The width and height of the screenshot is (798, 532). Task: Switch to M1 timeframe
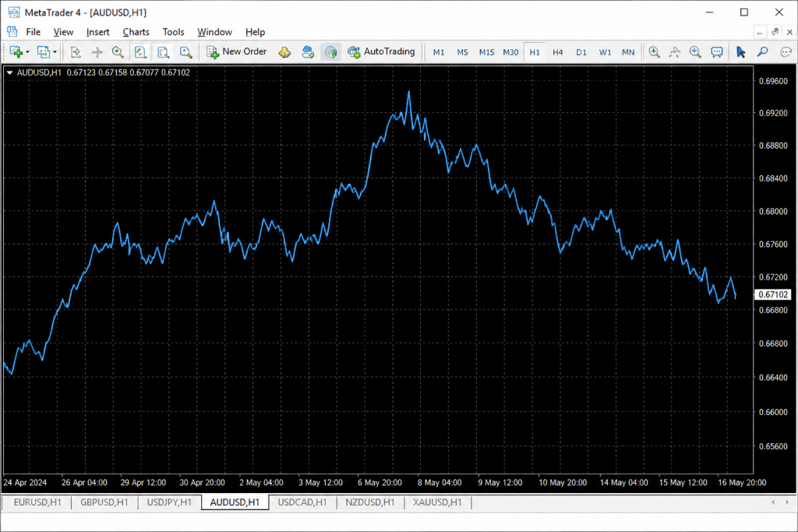coord(439,52)
